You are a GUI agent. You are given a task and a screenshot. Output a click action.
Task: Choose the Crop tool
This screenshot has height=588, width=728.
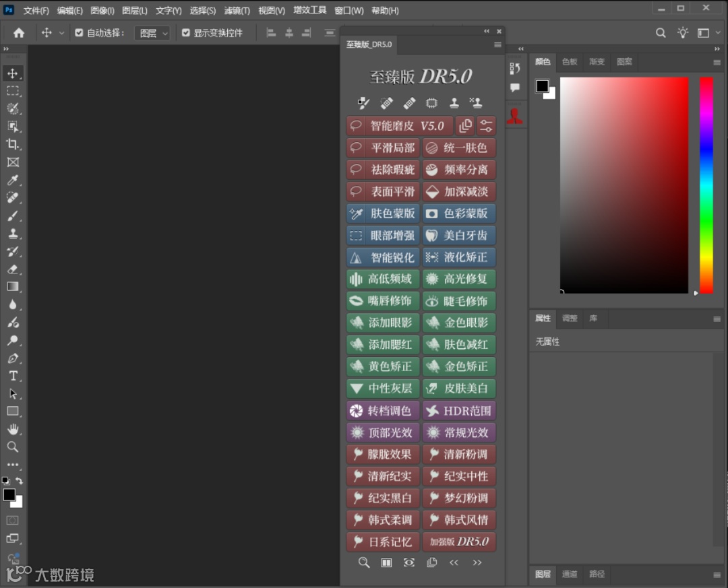(x=13, y=144)
